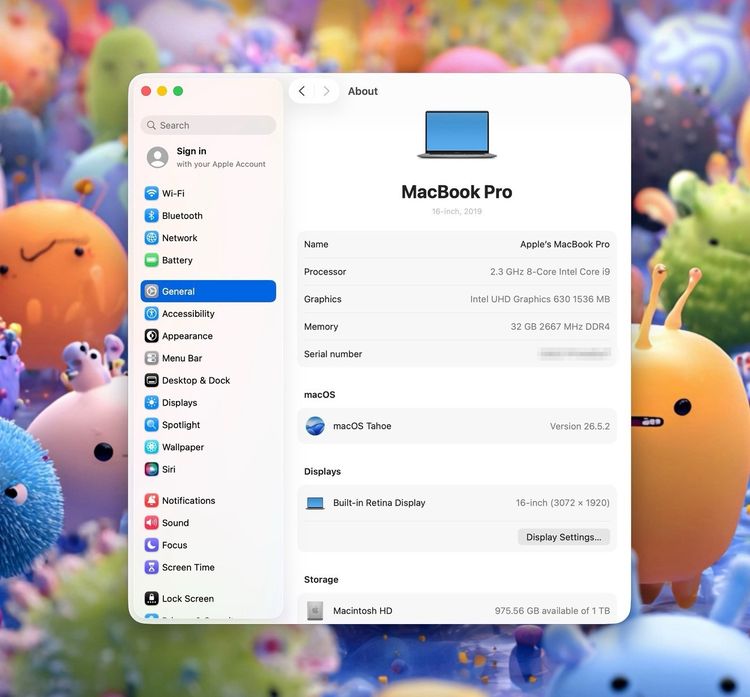Click the Processor row label
The width and height of the screenshot is (750, 697).
tap(325, 272)
